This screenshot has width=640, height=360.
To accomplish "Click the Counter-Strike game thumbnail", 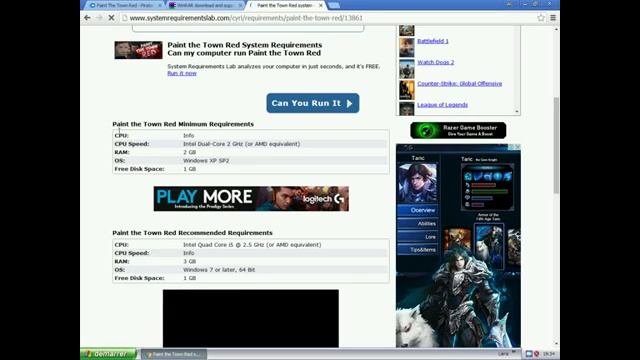I will tap(407, 90).
